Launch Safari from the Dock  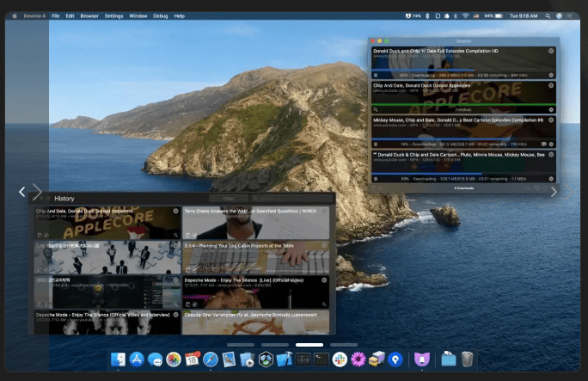click(211, 359)
